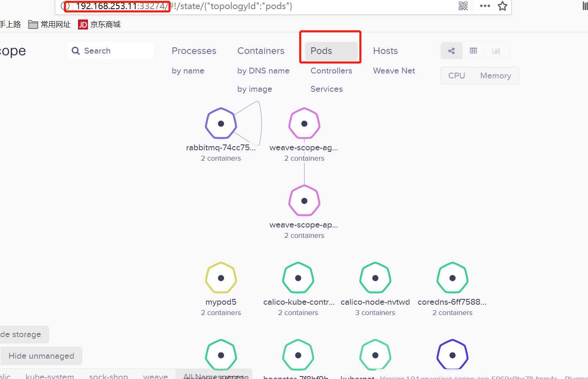Image resolution: width=588 pixels, height=379 pixels.
Task: Click the calico-kube-contr... label
Action: coord(299,302)
